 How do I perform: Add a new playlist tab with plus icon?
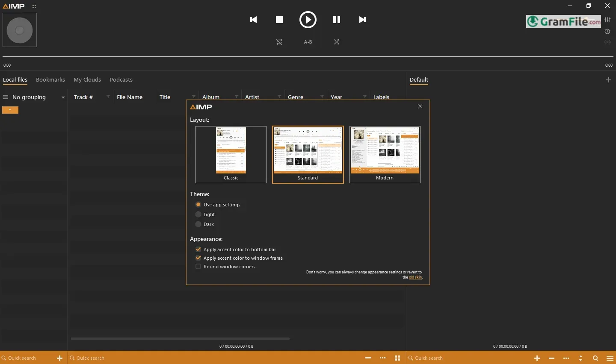click(x=609, y=80)
